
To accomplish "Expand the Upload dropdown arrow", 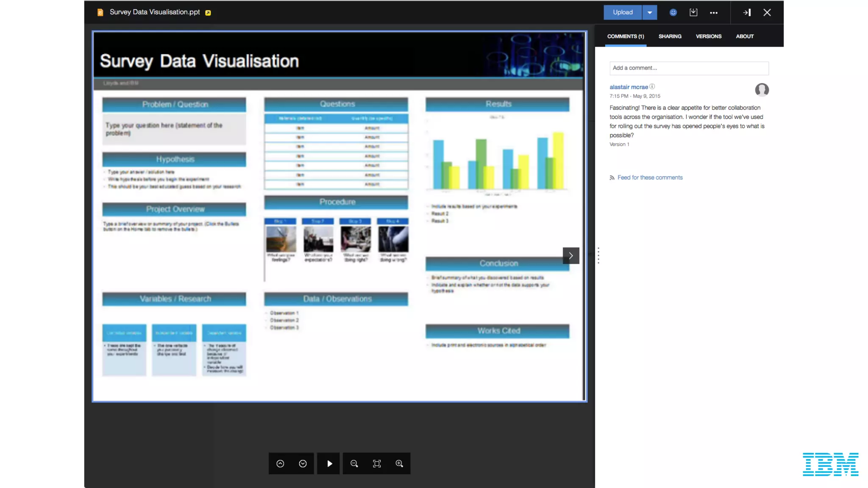I will 649,12.
